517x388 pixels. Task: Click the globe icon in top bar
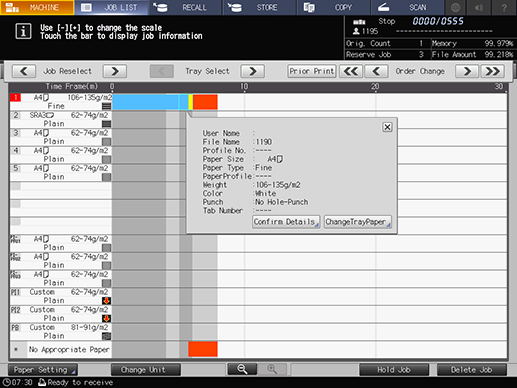click(x=456, y=7)
